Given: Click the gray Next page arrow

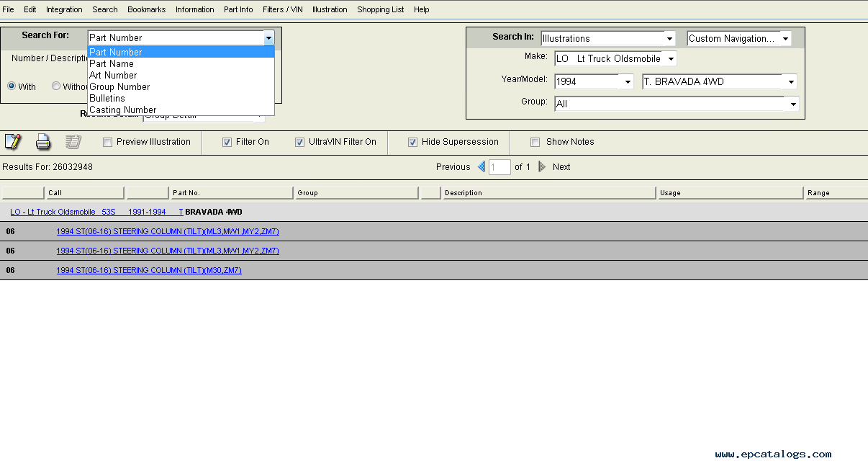Looking at the screenshot, I should (x=543, y=167).
